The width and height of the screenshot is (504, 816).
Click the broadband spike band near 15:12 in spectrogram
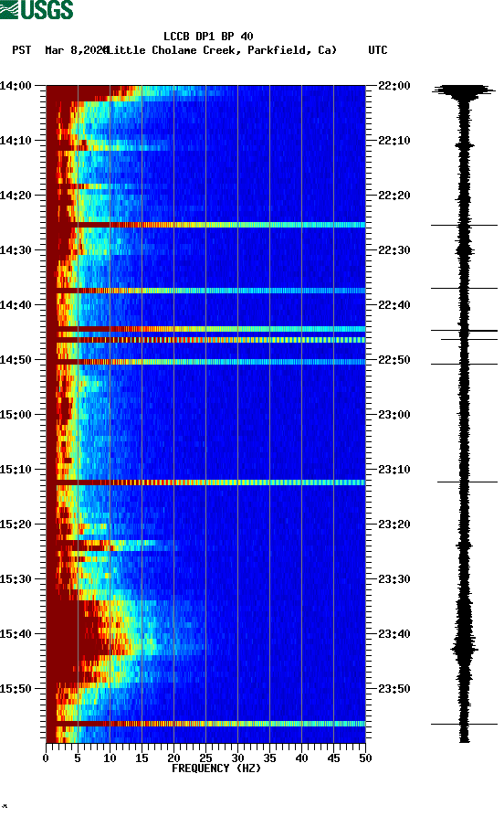205,482
